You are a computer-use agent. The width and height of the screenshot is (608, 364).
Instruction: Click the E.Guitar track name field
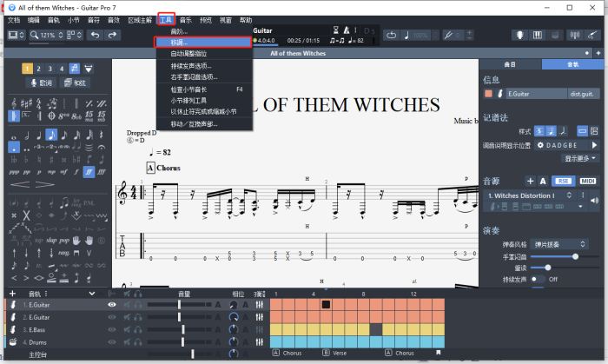[532, 94]
